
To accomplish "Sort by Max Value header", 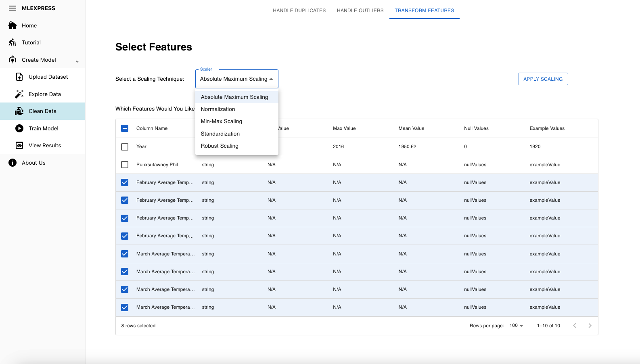I will (x=344, y=128).
